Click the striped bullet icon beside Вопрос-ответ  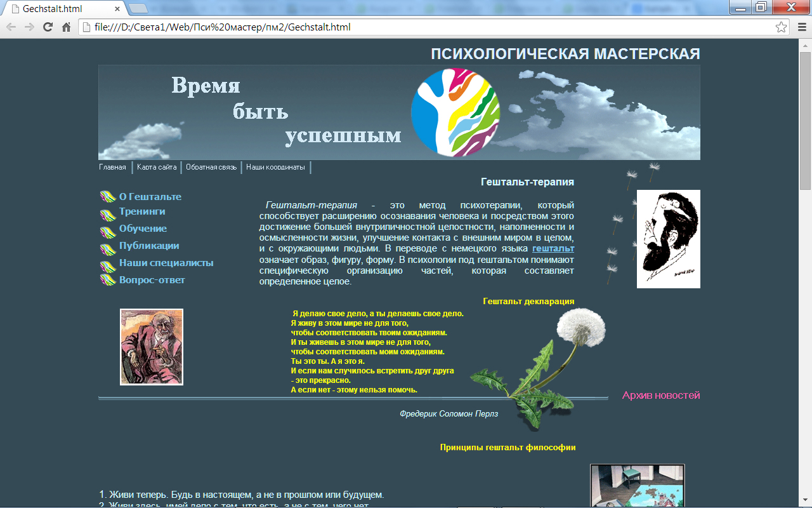(108, 280)
